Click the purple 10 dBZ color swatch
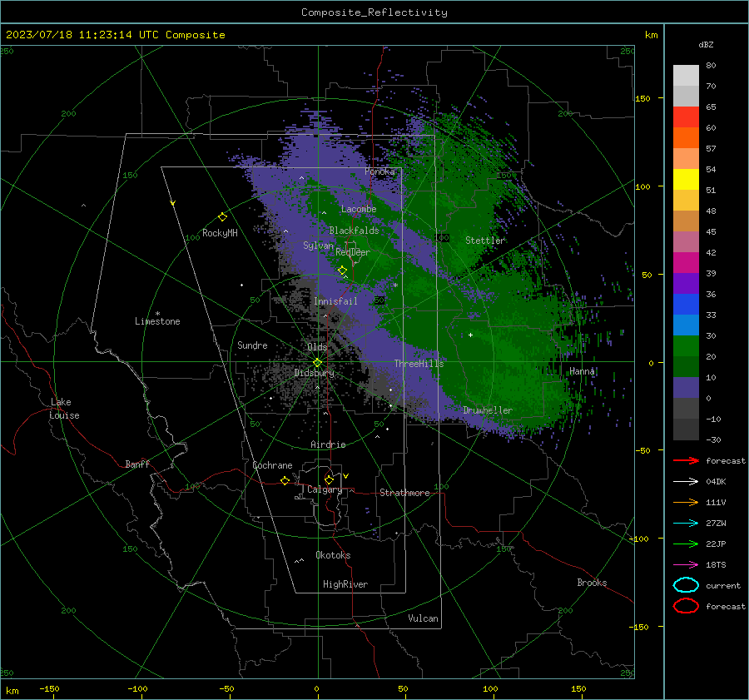 686,388
